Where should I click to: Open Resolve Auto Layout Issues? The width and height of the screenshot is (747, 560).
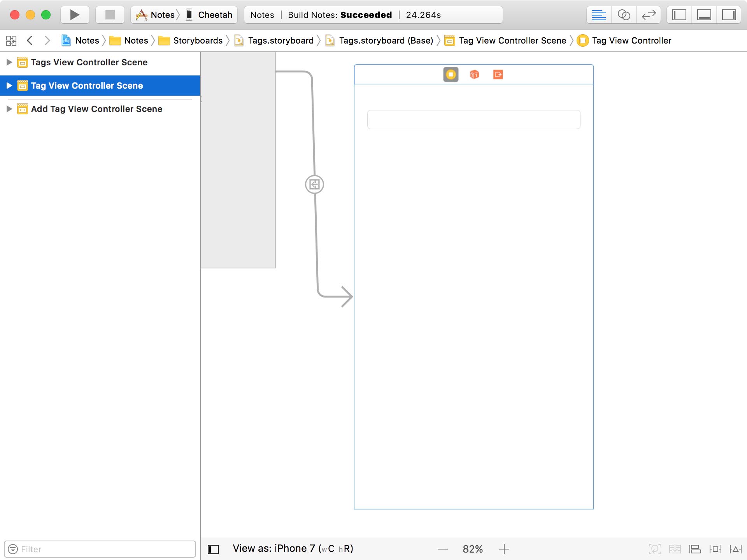pyautogui.click(x=735, y=549)
